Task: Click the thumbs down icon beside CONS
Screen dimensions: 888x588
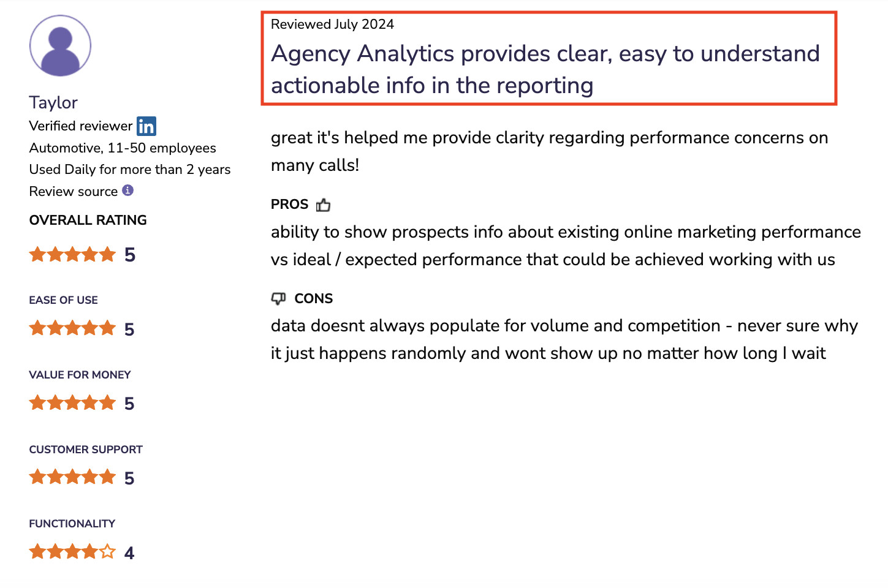Action: pos(279,298)
